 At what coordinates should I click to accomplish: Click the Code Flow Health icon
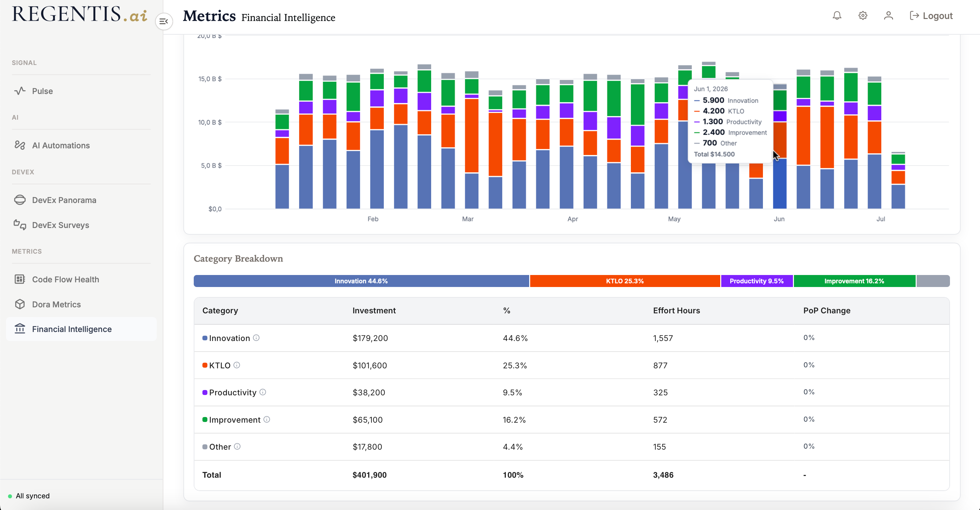20,279
